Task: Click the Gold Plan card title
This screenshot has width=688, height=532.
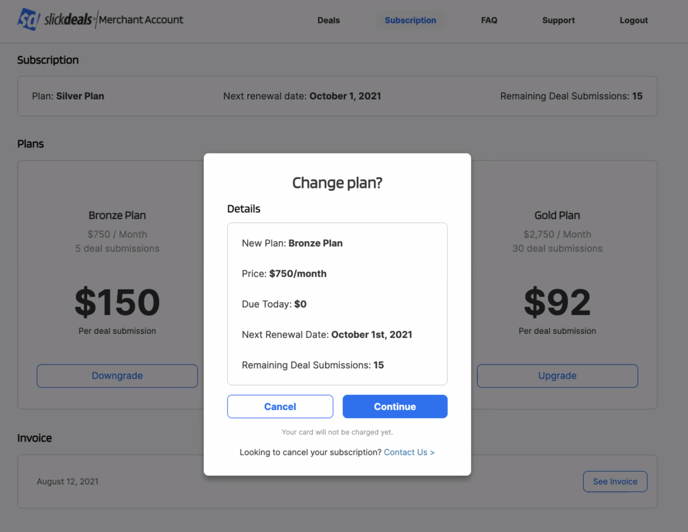Action: (x=557, y=215)
